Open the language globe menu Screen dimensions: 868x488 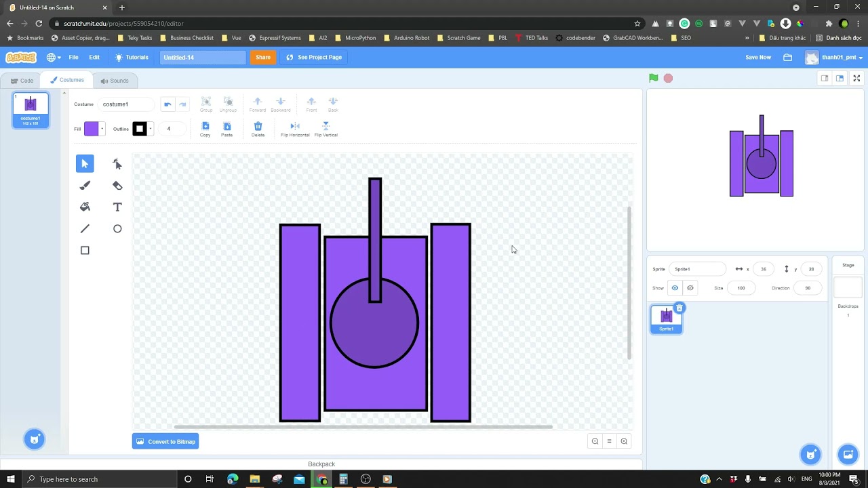[x=52, y=58]
